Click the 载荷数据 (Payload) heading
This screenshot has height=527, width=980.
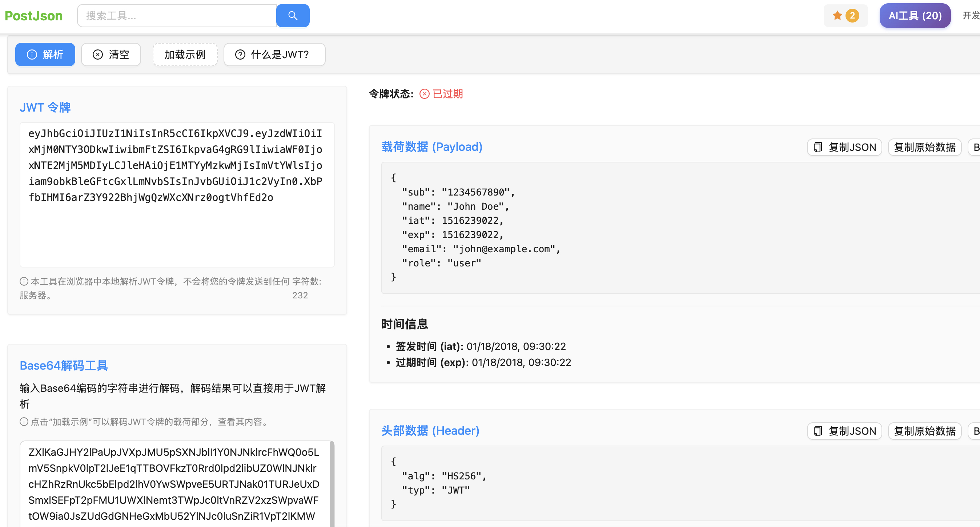pyautogui.click(x=431, y=146)
